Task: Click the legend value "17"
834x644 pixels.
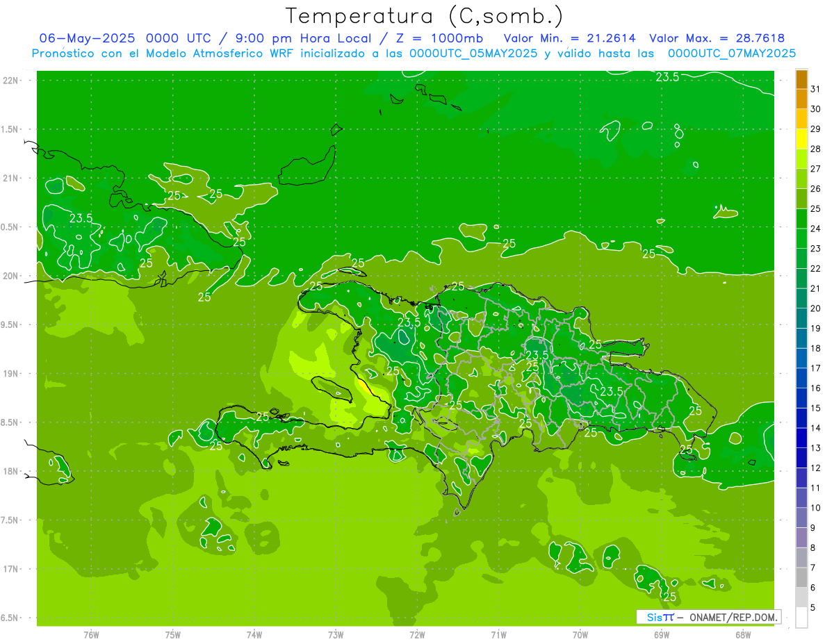Action: coord(816,368)
